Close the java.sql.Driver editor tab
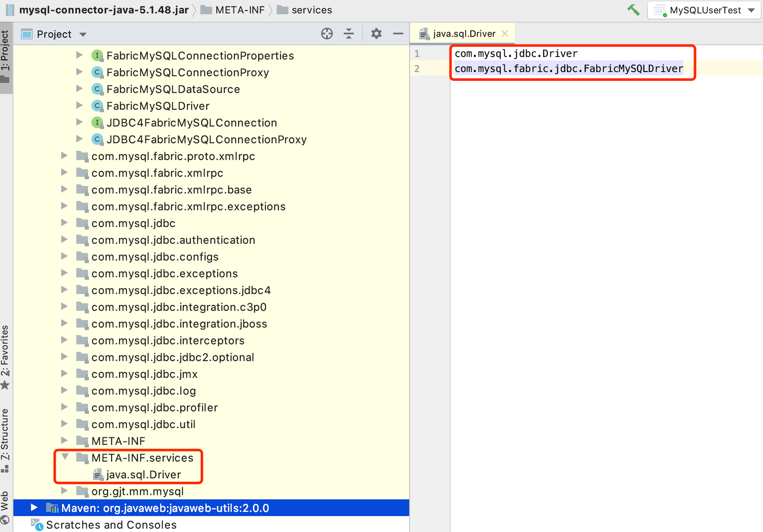 pyautogui.click(x=505, y=34)
